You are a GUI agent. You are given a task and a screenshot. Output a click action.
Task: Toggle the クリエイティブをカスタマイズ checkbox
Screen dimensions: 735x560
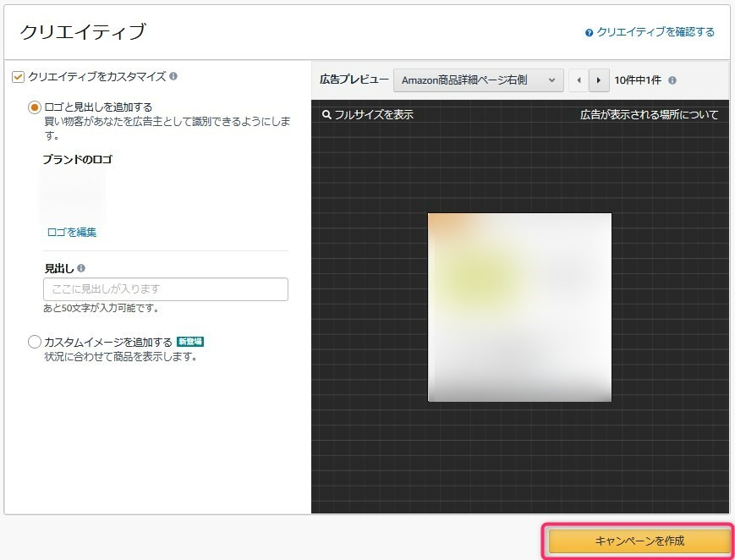[18, 76]
